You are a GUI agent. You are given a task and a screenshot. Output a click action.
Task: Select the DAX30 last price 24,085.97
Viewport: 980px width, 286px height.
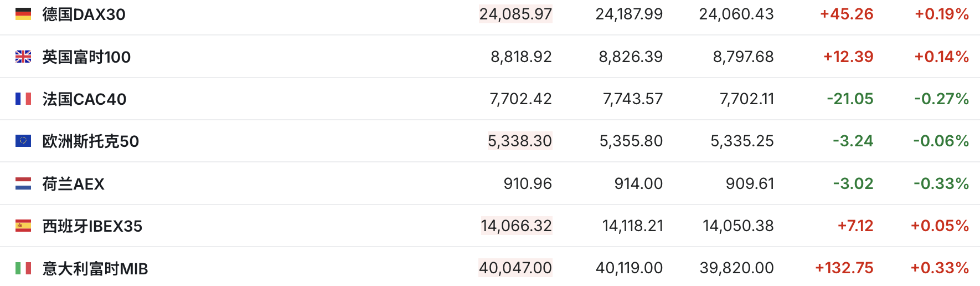(515, 14)
